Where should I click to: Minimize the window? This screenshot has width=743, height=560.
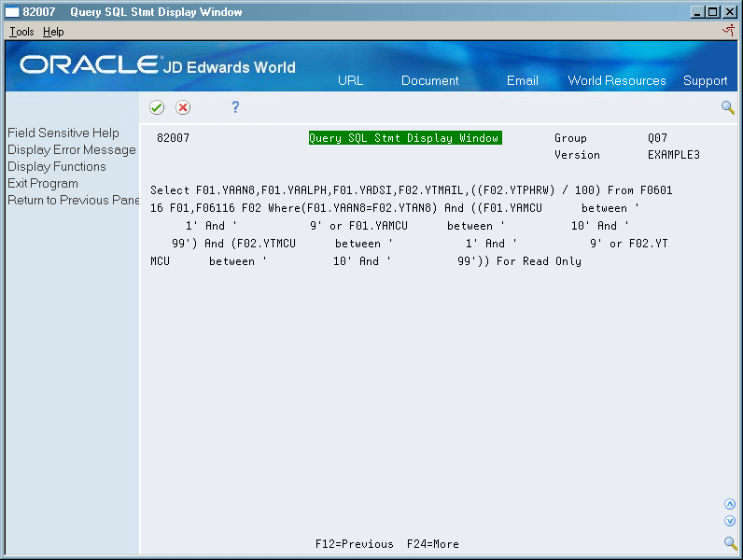tap(697, 12)
